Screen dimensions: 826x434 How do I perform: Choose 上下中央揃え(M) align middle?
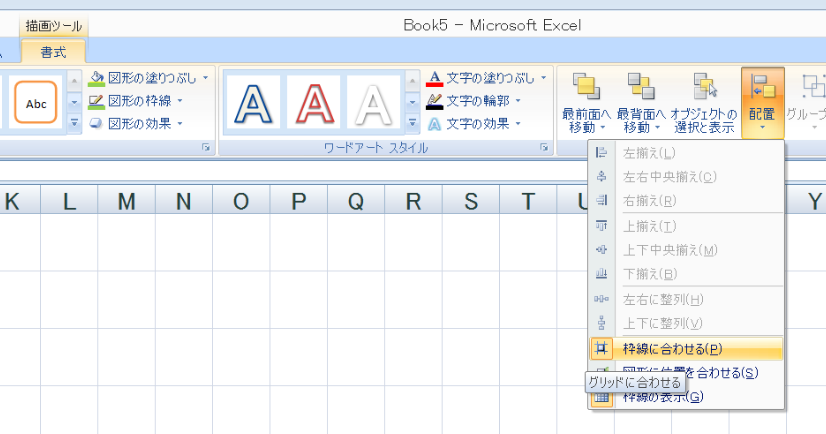(x=686, y=250)
